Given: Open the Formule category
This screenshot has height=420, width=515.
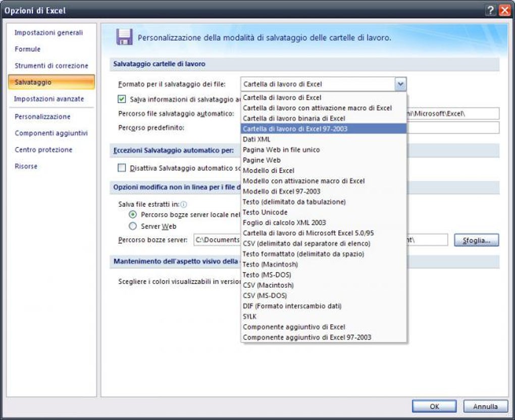Looking at the screenshot, I should point(28,49).
